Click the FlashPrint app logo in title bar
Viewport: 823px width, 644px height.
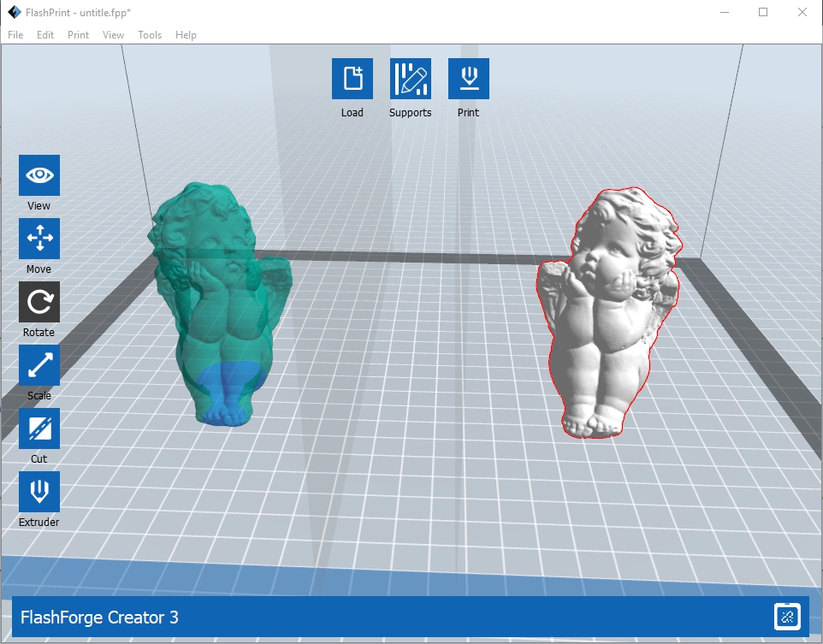(15, 12)
